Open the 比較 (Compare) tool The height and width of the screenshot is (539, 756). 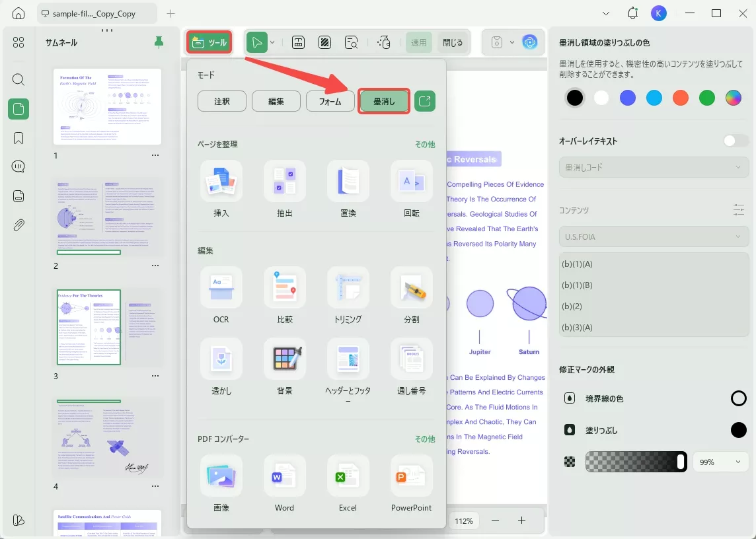[x=284, y=295]
